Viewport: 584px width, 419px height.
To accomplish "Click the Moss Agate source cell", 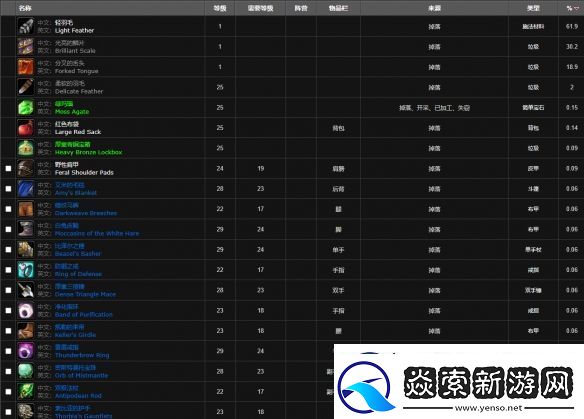I will (434, 108).
